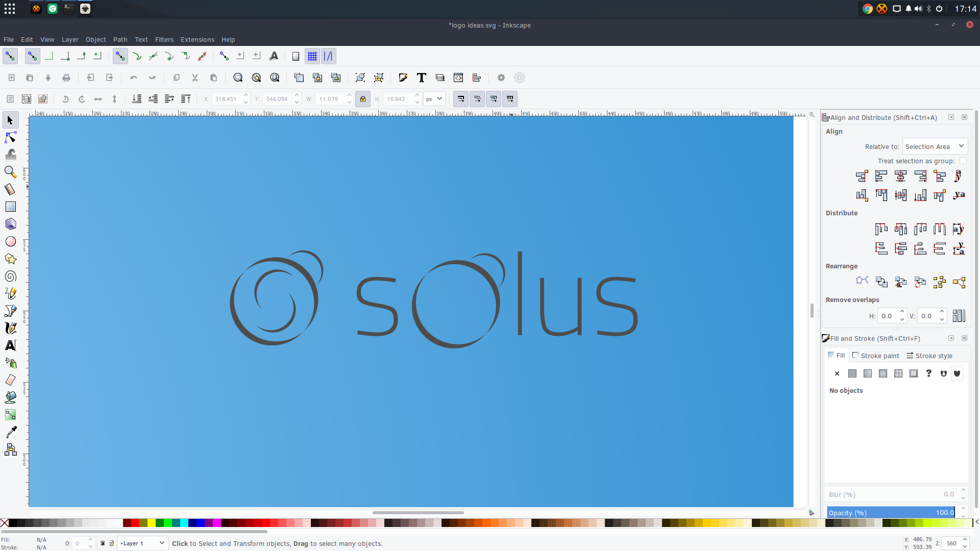Viewport: 980px width, 551px height.
Task: Increase the X coordinate stepper
Action: [x=246, y=95]
